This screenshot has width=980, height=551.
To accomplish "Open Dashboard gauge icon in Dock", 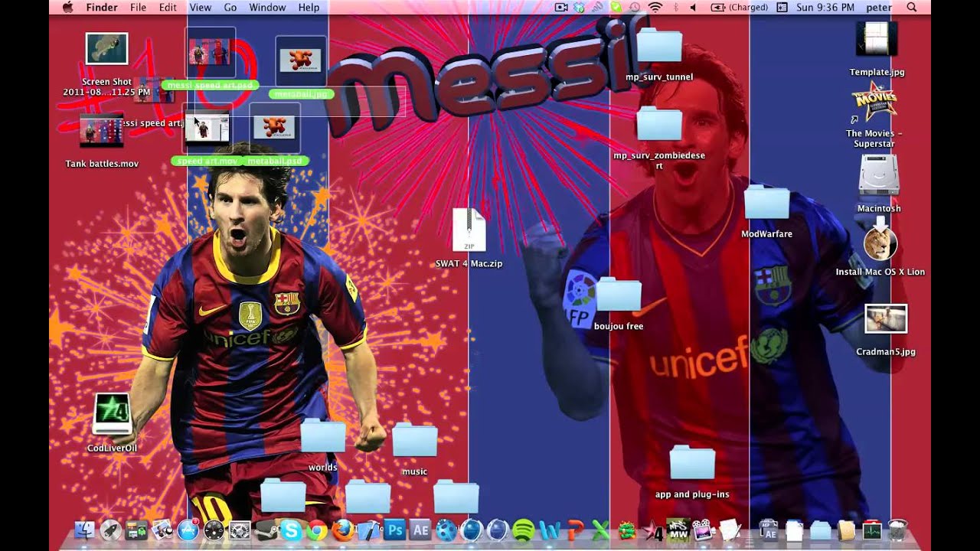I will [214, 530].
